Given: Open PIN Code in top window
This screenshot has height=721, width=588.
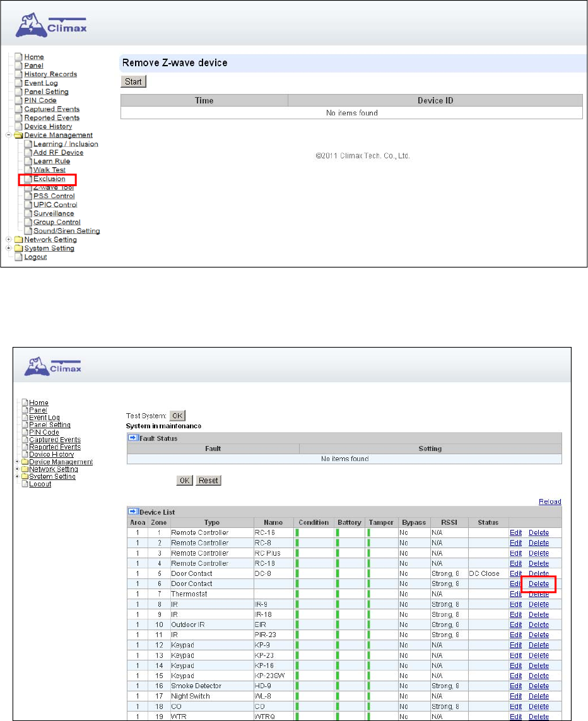Looking at the screenshot, I should tap(40, 101).
